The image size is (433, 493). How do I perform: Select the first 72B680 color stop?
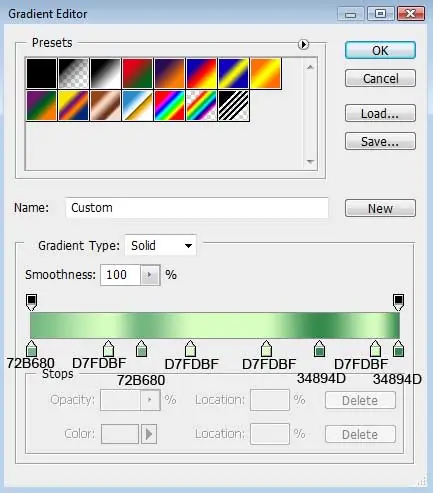coord(31,349)
